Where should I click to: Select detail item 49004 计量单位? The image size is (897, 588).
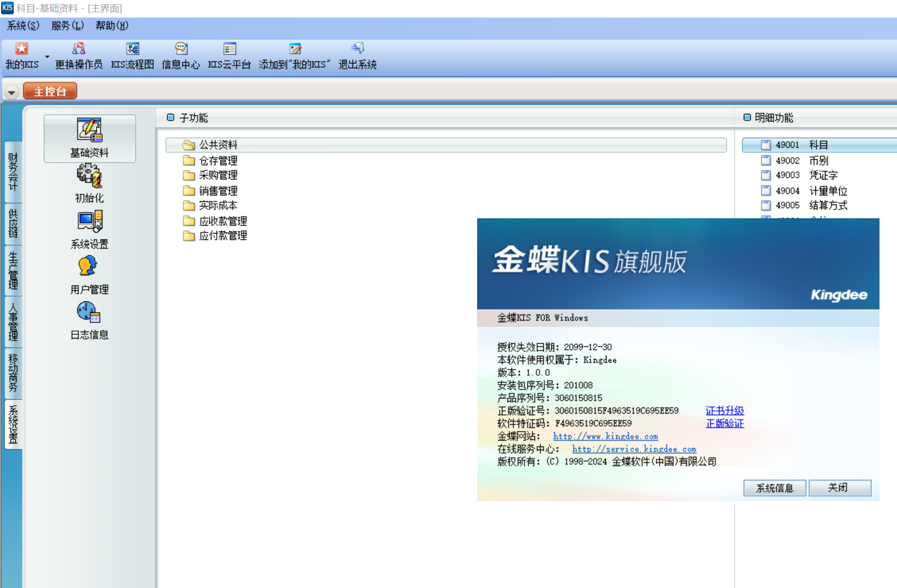[804, 191]
